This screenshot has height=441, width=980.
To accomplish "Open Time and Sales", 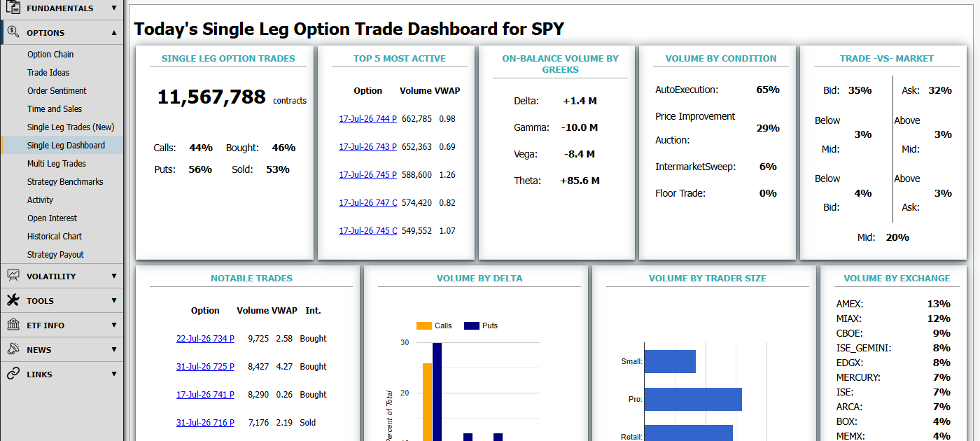I will click(55, 109).
